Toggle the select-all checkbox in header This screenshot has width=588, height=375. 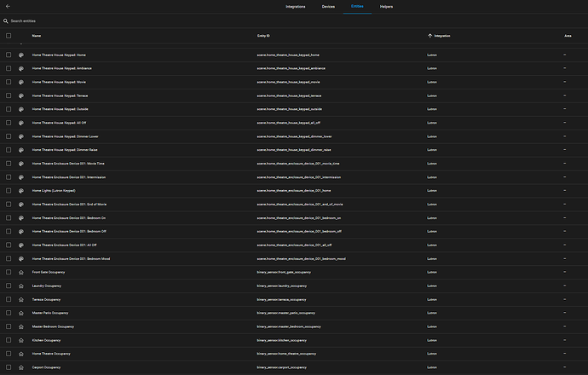coord(9,36)
